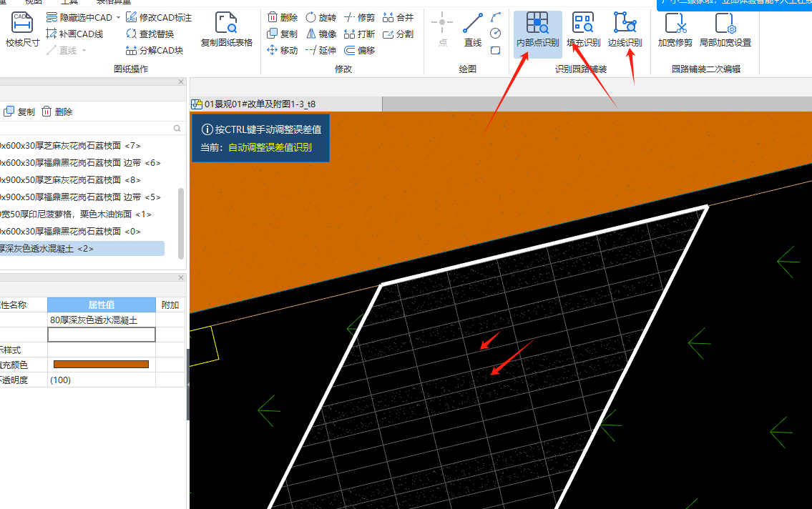Close the properties panel
812x509 pixels.
click(x=181, y=278)
